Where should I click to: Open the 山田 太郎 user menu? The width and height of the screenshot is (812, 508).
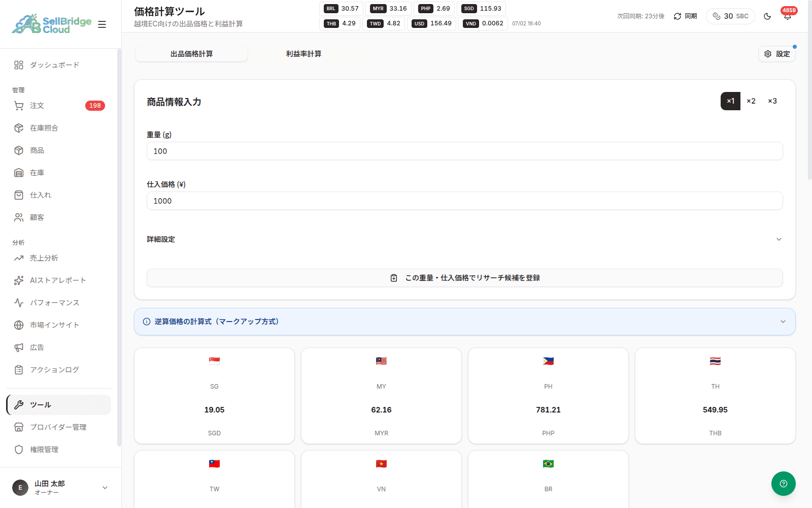(61, 488)
